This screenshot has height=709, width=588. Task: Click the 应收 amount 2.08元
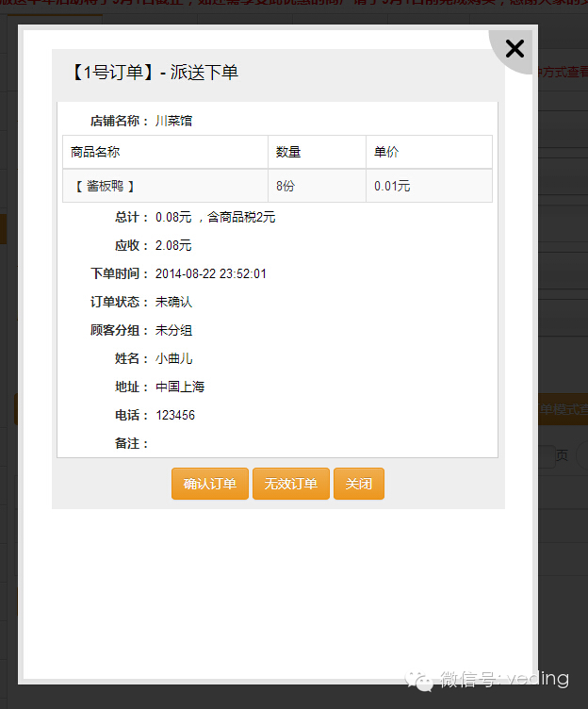tap(173, 245)
